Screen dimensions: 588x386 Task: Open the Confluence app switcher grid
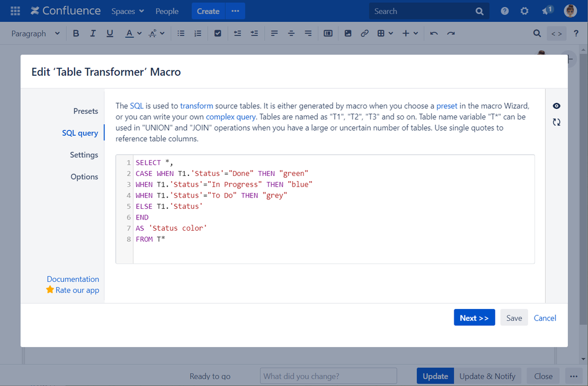tap(15, 11)
